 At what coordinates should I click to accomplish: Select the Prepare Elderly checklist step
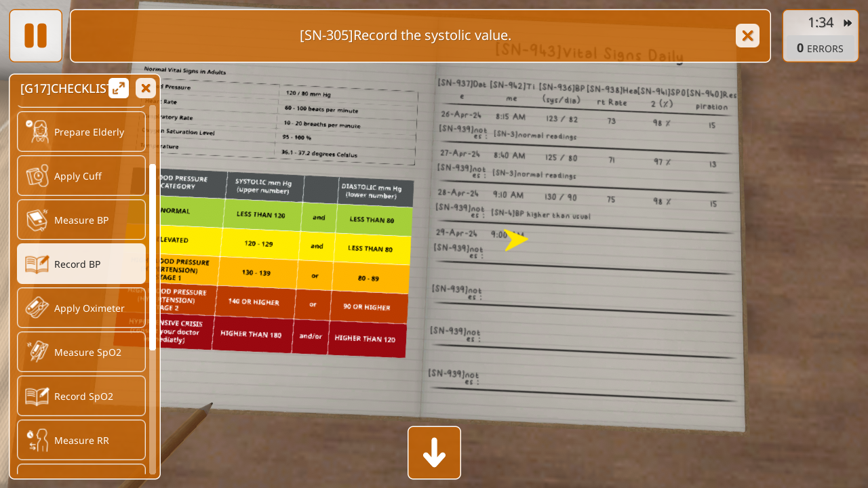[x=89, y=132]
